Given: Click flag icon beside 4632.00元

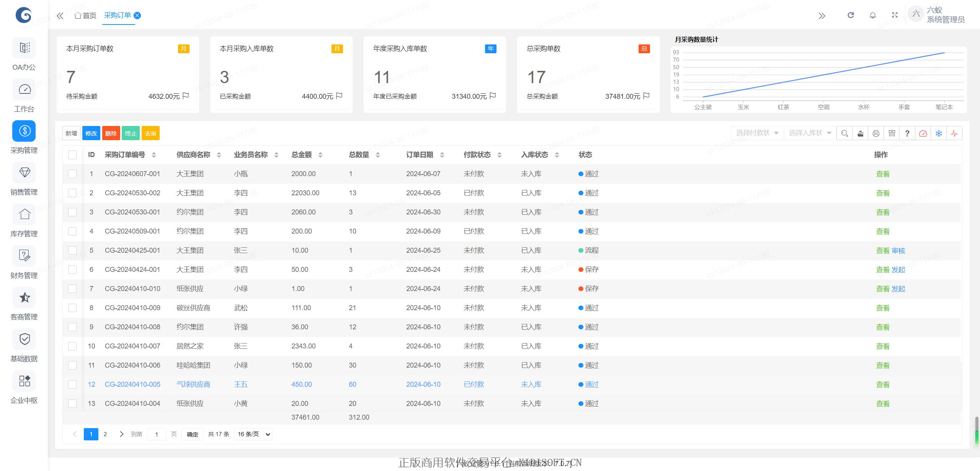Looking at the screenshot, I should point(186,96).
